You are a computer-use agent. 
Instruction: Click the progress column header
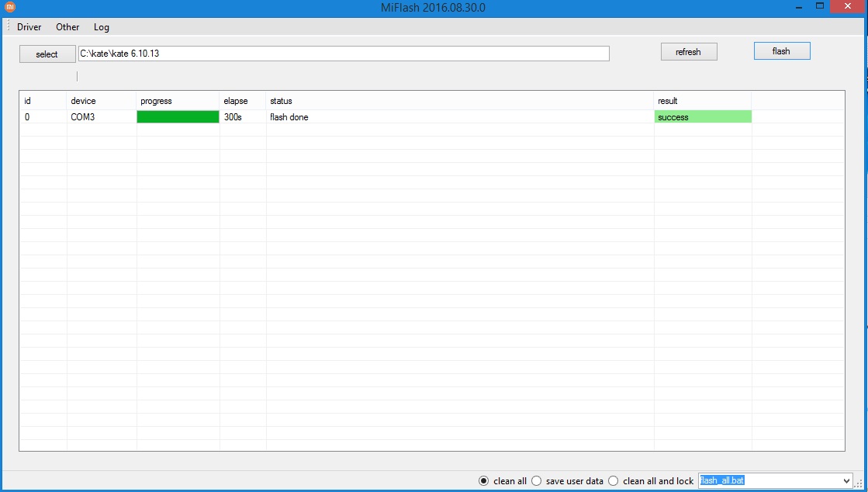pyautogui.click(x=178, y=101)
